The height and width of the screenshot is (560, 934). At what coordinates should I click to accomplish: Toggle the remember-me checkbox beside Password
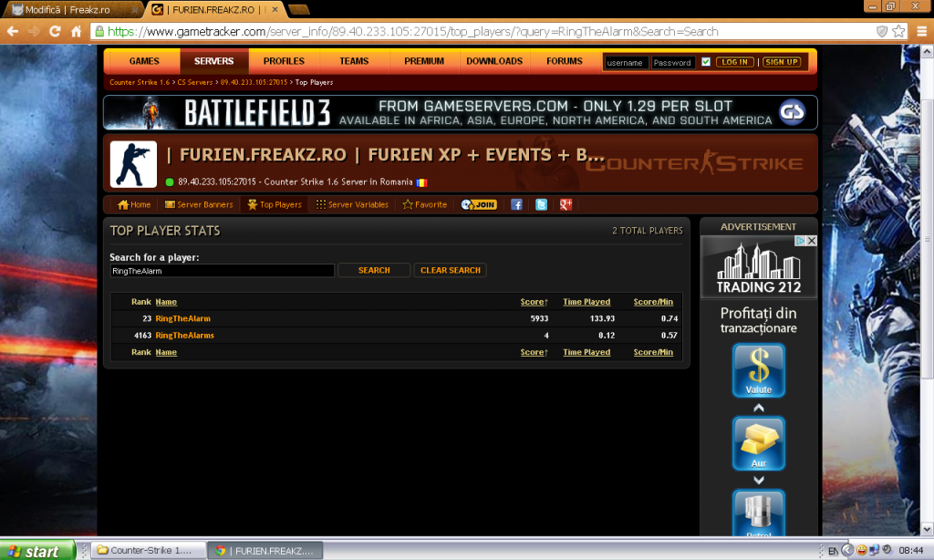(706, 62)
